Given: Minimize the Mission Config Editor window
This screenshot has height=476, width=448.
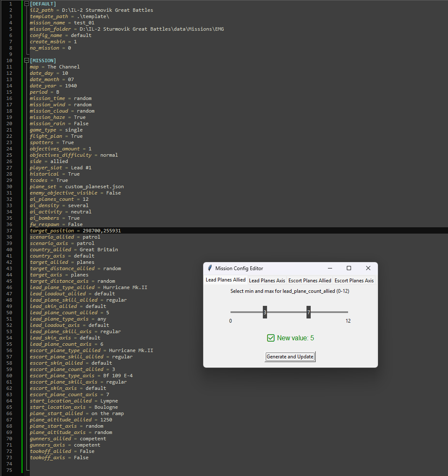Looking at the screenshot, I should (x=330, y=268).
